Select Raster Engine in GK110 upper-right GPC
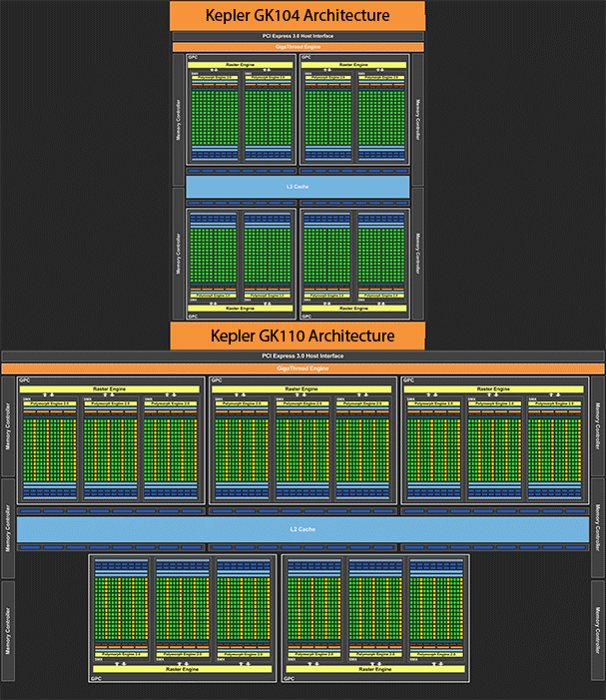 point(493,389)
